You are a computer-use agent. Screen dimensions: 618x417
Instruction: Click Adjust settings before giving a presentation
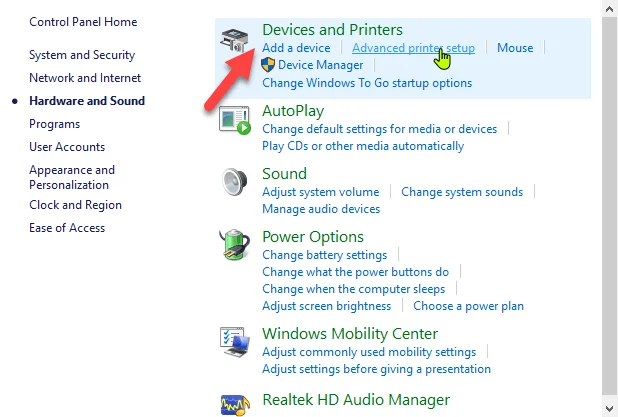pyautogui.click(x=376, y=369)
